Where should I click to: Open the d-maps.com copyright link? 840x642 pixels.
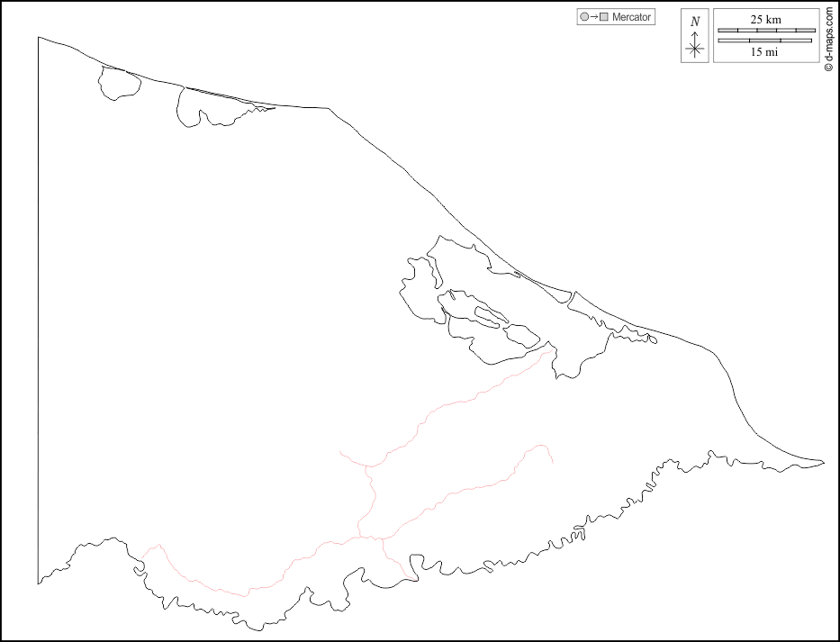[x=828, y=39]
